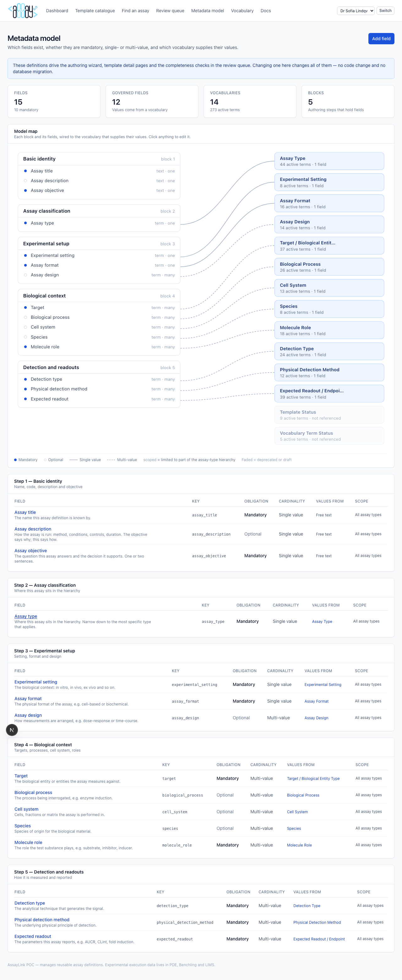This screenshot has height=980, width=402.
Task: Navigate to the Review queue
Action: click(170, 11)
